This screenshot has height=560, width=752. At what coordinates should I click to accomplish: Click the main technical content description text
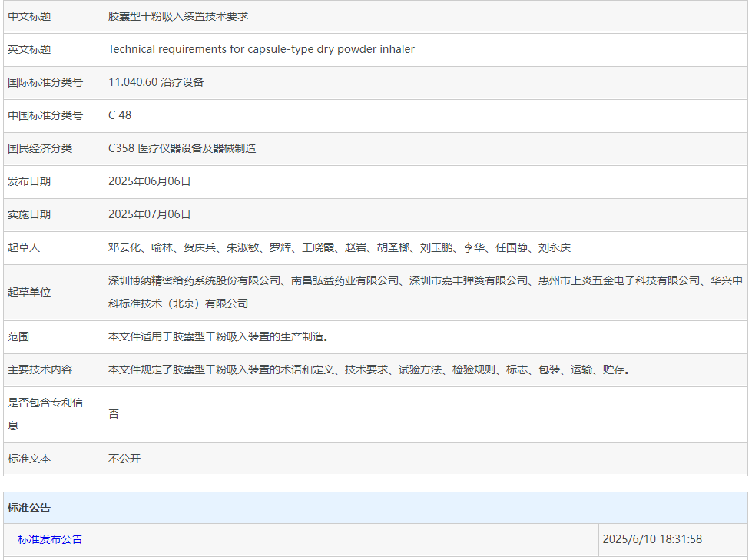(369, 369)
